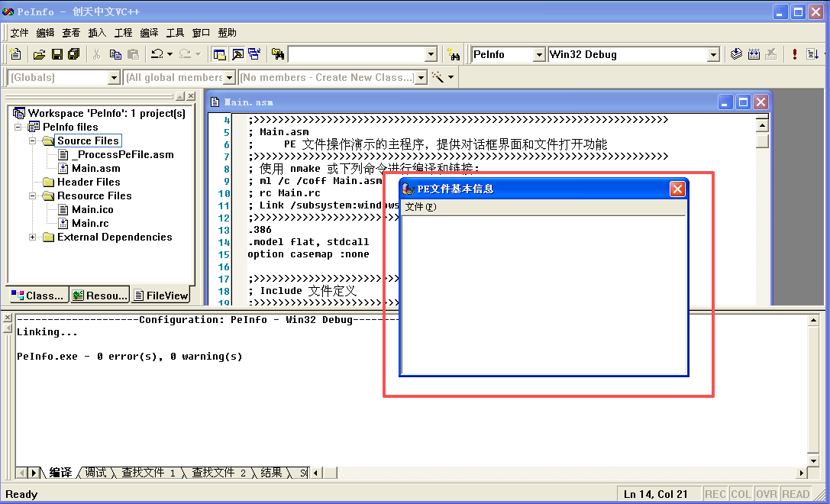Open the PeInfo active project dropdown
This screenshot has width=830, height=504.
(539, 54)
